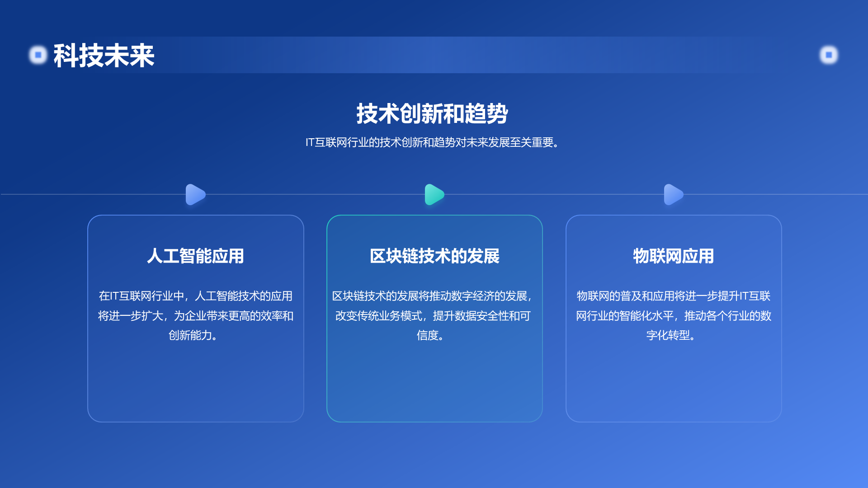This screenshot has height=488, width=868.
Task: Select the 物联网应用 card heading
Action: pyautogui.click(x=674, y=256)
